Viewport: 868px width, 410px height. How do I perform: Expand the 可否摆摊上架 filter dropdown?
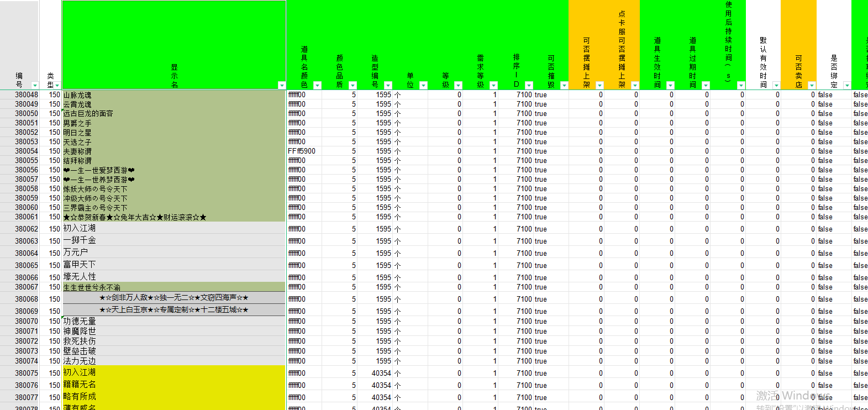point(599,85)
